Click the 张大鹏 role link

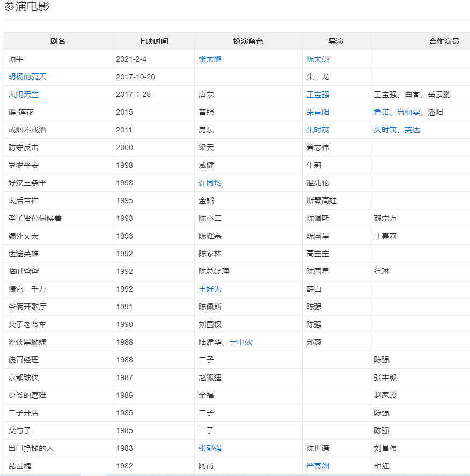coord(210,59)
